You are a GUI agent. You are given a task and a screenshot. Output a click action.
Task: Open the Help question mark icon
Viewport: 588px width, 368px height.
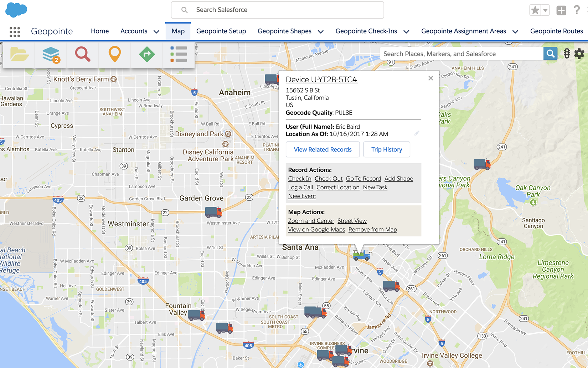pos(577,10)
